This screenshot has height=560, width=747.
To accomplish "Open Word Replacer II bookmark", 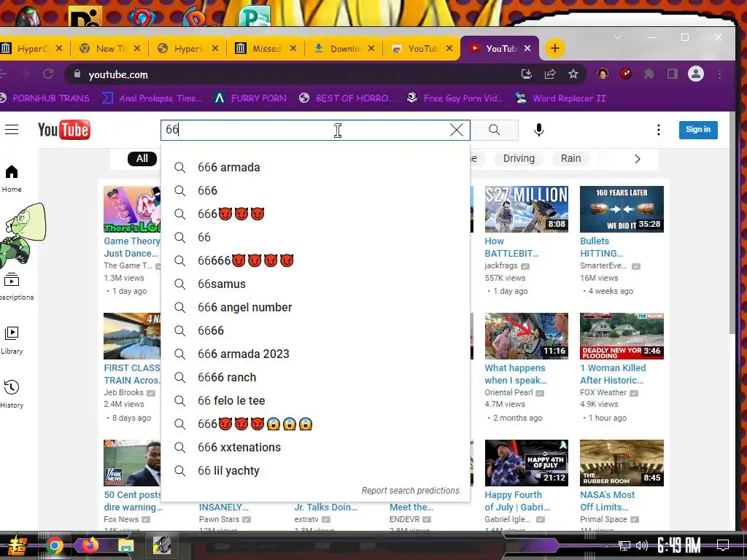I will click(x=561, y=98).
